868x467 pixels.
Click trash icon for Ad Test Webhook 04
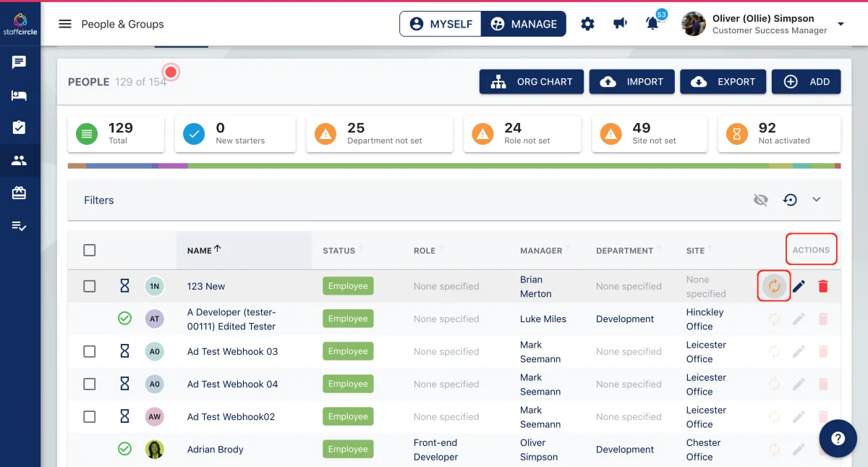[823, 384]
